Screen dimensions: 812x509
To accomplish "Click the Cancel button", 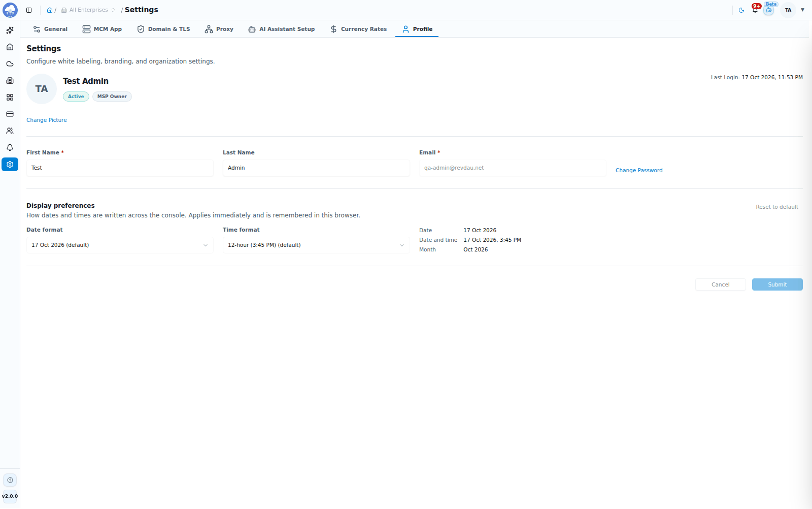I will 721,284.
